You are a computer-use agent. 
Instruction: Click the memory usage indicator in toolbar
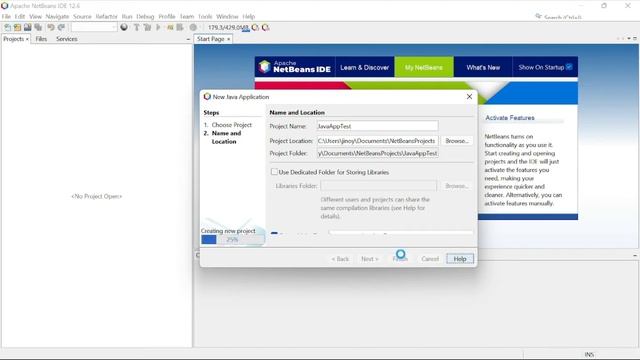[x=228, y=27]
